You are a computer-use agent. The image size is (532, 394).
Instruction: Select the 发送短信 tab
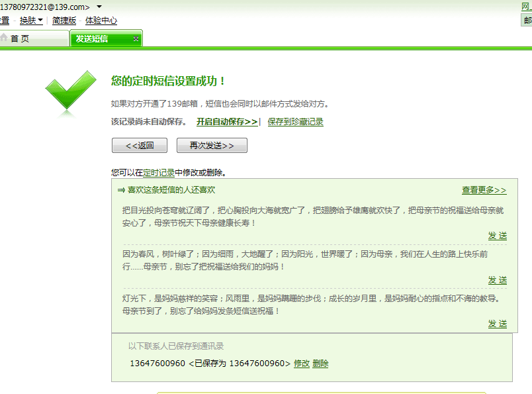[106, 38]
